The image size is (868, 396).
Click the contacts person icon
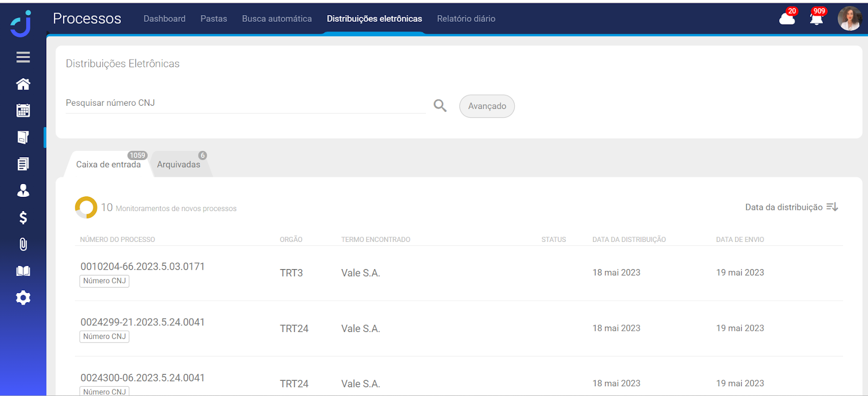[x=23, y=190]
